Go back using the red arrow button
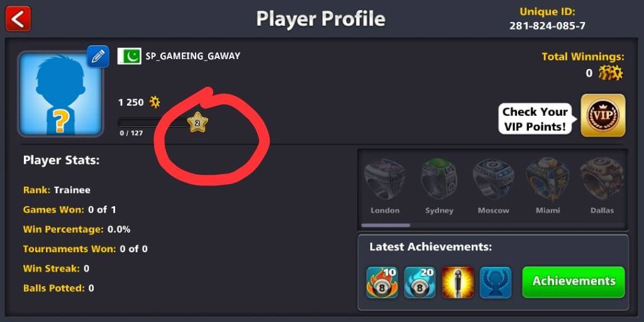Viewport: 644px width, 322px height. tap(18, 18)
